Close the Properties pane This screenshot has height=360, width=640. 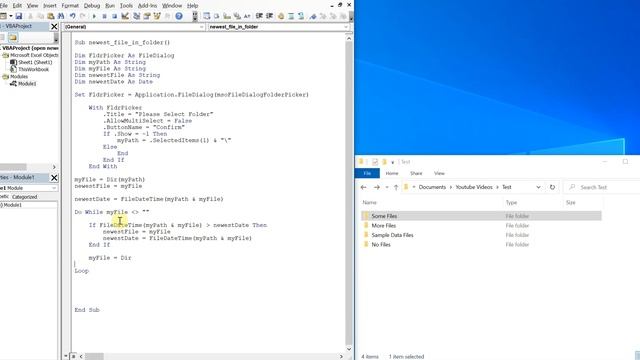(x=54, y=178)
